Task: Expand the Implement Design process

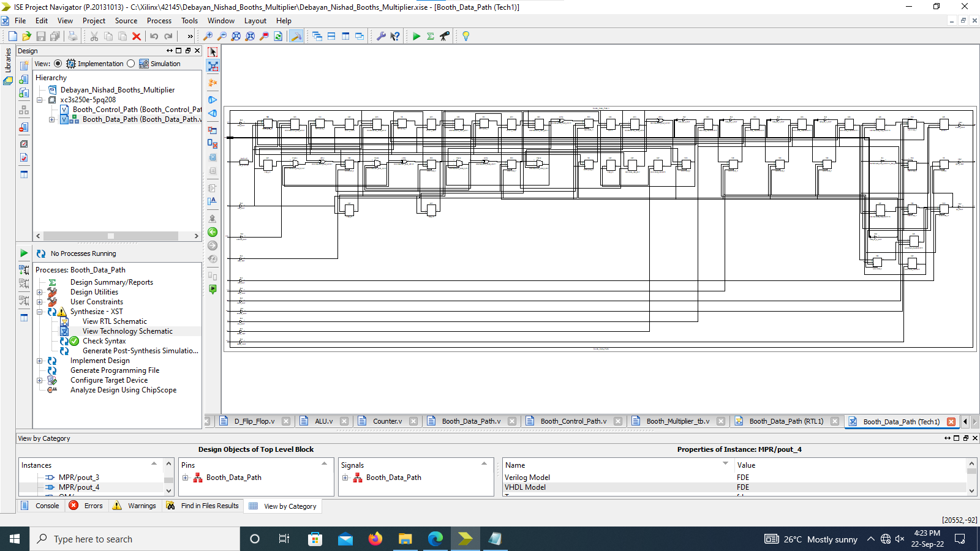Action: [39, 361]
